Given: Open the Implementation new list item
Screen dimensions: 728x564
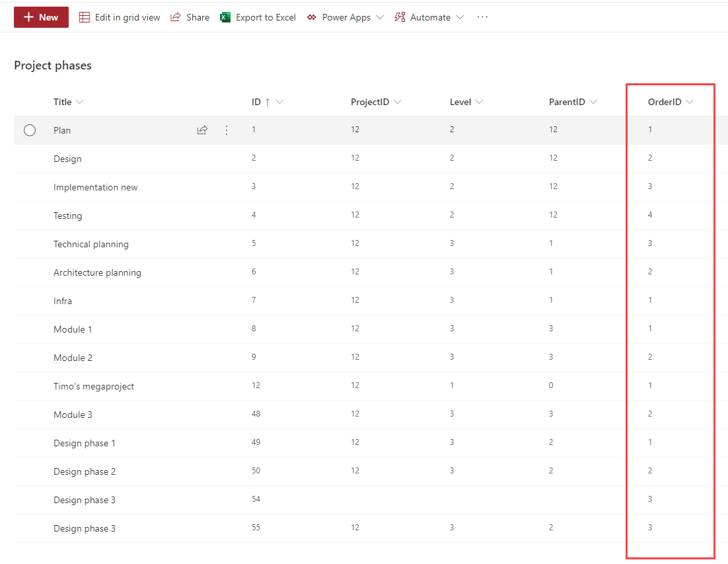Looking at the screenshot, I should [x=96, y=187].
